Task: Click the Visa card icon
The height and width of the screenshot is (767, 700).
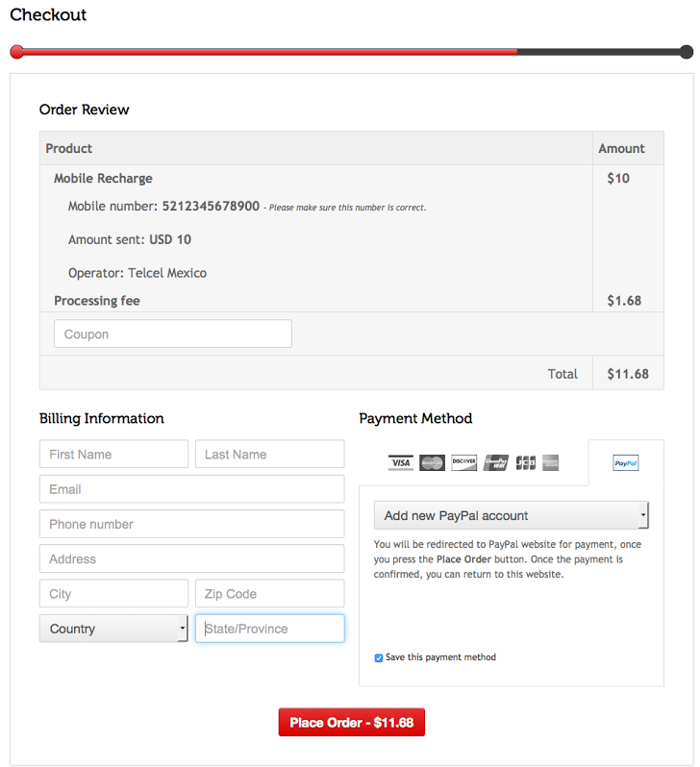Action: tap(400, 462)
